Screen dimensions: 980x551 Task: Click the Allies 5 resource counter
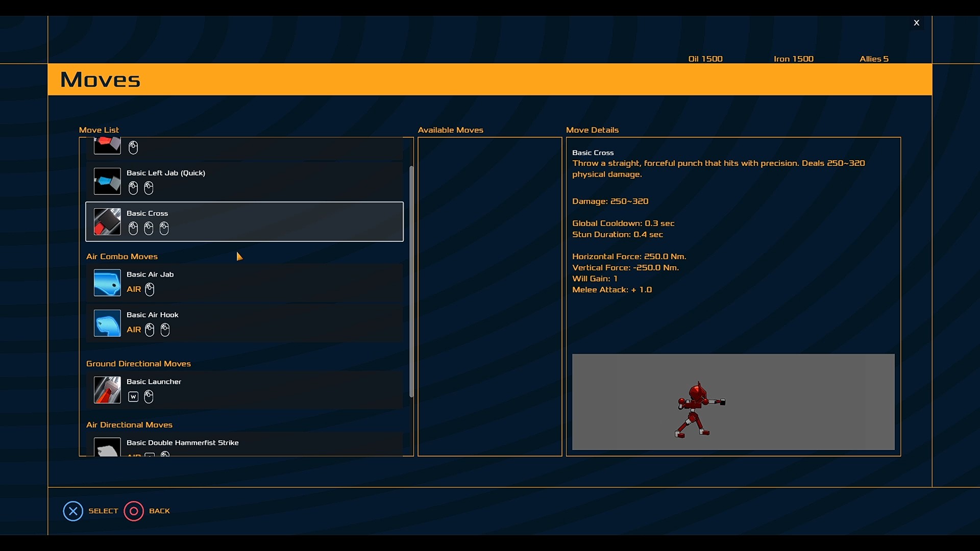874,58
